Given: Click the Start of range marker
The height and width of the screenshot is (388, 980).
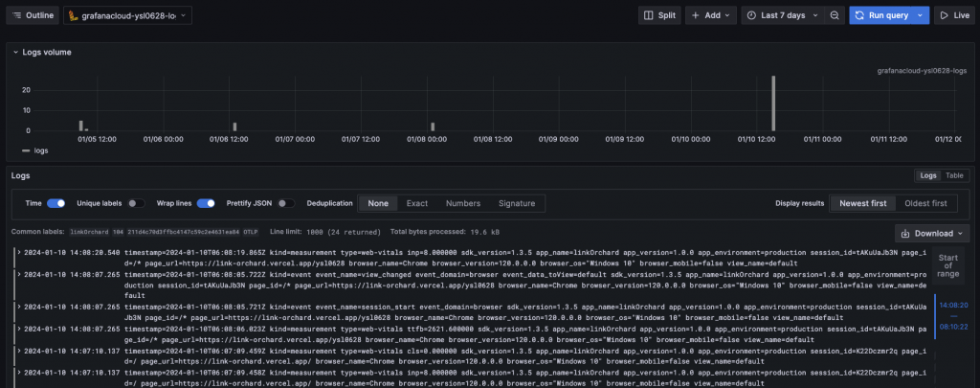Looking at the screenshot, I should pyautogui.click(x=947, y=267).
